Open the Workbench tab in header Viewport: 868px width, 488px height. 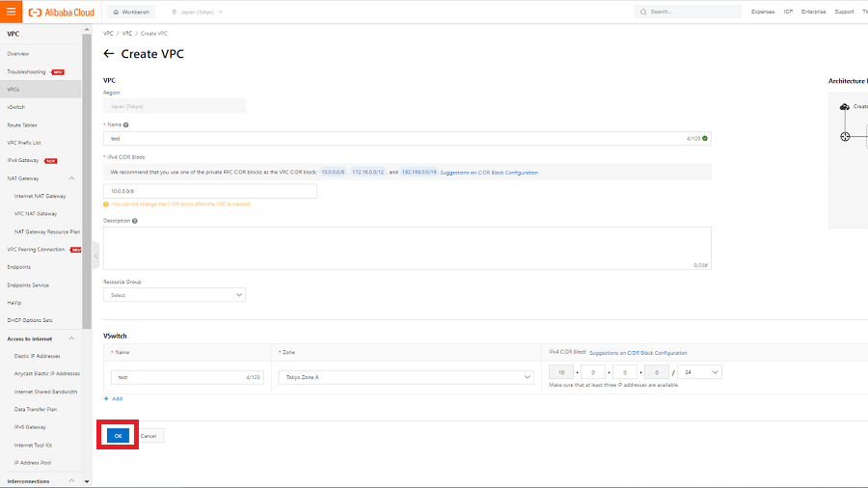click(x=129, y=12)
